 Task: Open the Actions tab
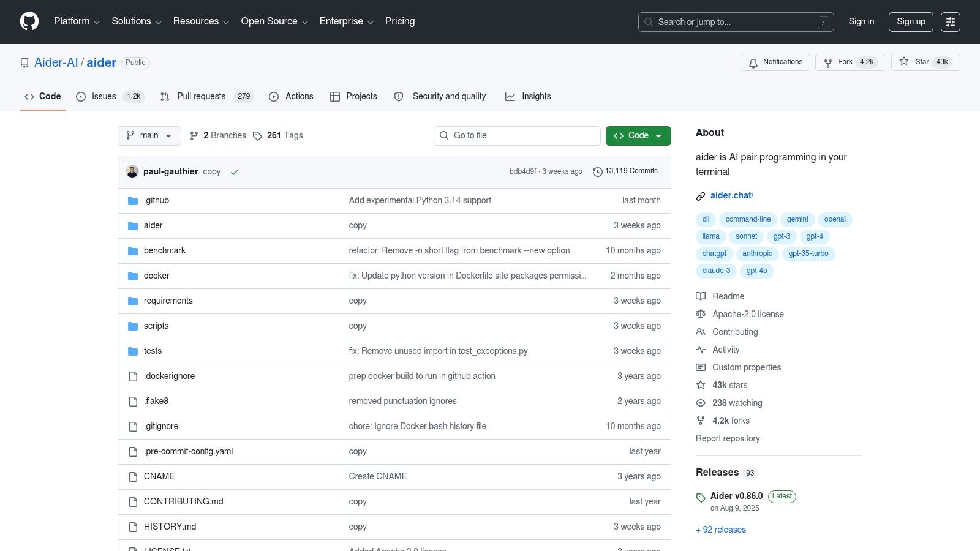[292, 97]
